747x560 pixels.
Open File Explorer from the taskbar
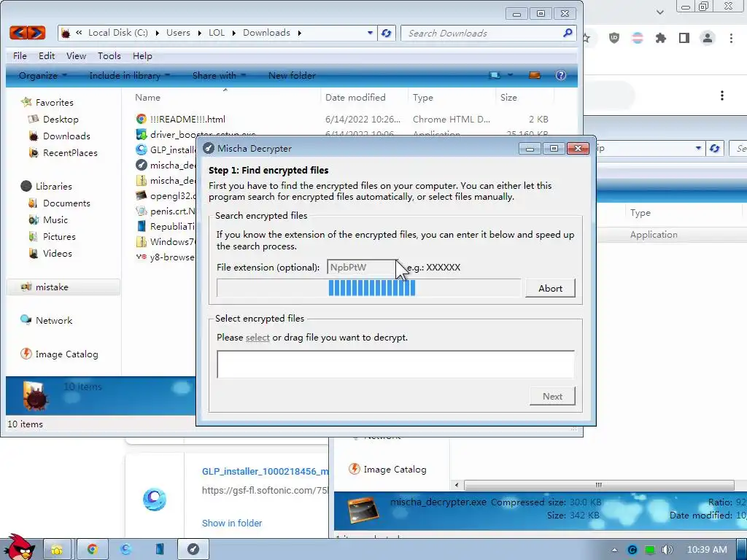pos(57,549)
